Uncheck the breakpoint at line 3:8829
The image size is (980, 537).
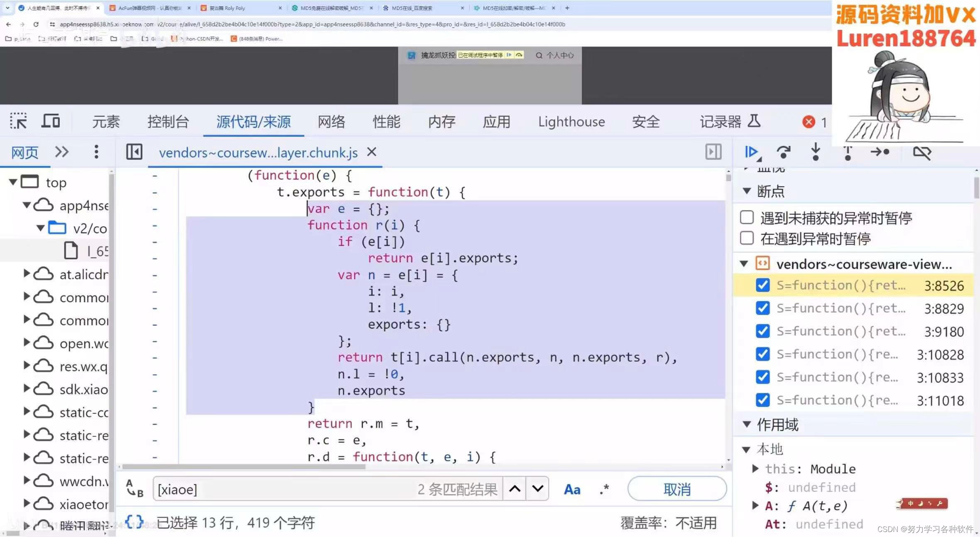[763, 308]
